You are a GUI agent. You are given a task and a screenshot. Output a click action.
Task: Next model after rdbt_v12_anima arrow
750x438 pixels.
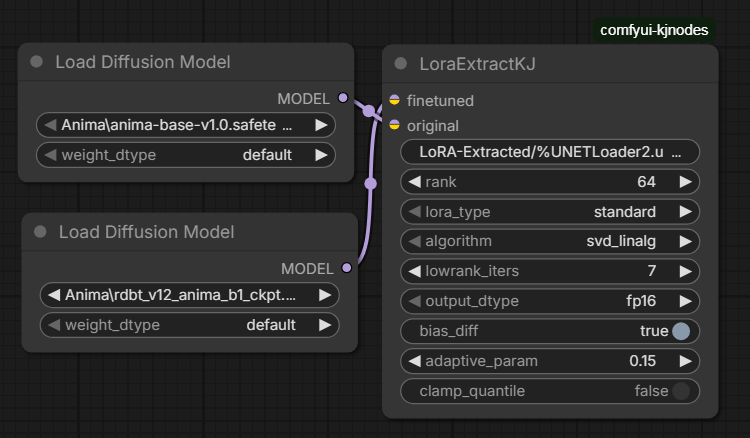click(x=325, y=295)
